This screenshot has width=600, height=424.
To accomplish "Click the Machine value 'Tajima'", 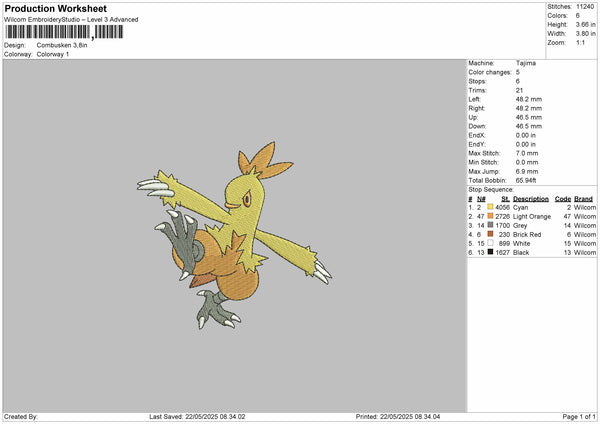I will coord(526,63).
